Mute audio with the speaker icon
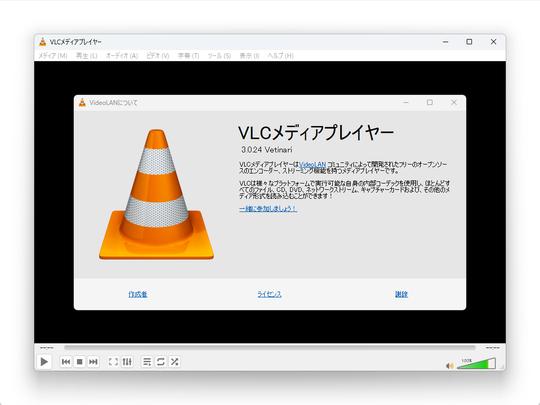 pos(450,365)
